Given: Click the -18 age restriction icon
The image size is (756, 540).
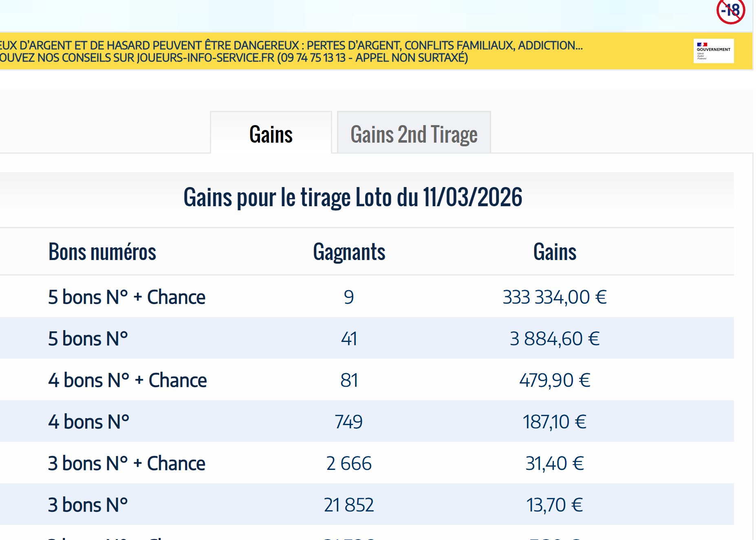Looking at the screenshot, I should 730,11.
